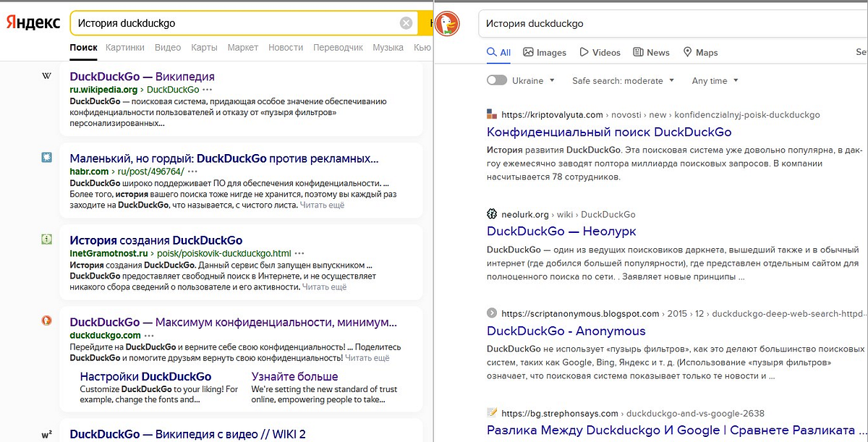Click habr.com green URL
This screenshot has width=868, height=442.
tap(90, 171)
